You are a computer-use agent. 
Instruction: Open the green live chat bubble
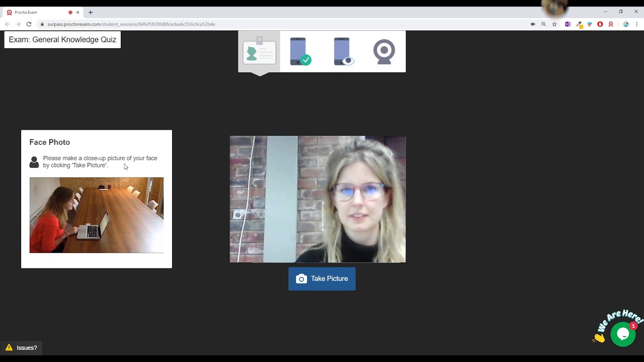click(x=622, y=334)
